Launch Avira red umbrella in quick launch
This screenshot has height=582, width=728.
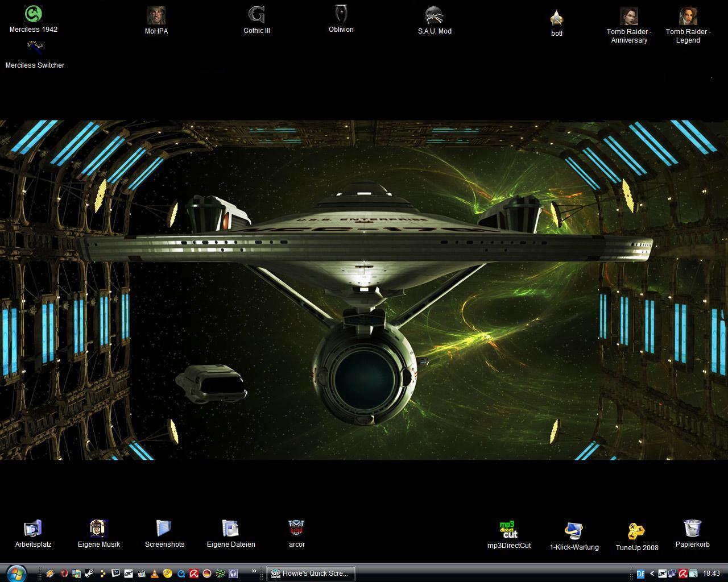tap(194, 573)
